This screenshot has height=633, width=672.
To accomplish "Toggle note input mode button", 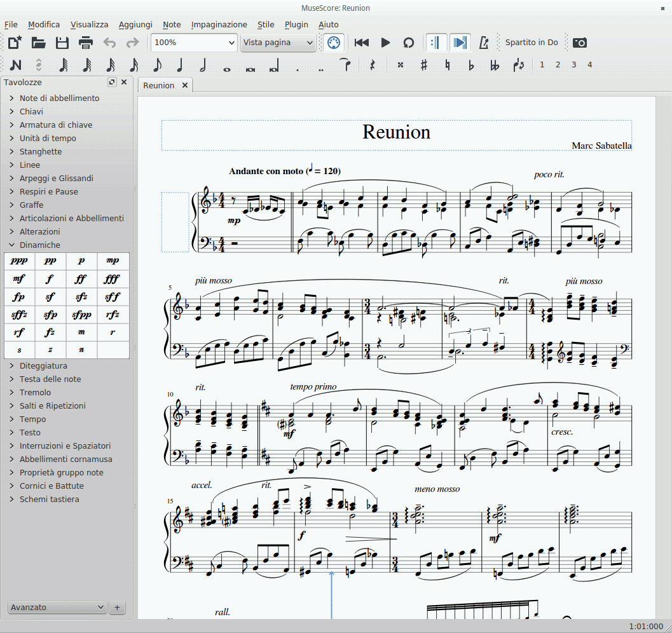I will pos(16,65).
